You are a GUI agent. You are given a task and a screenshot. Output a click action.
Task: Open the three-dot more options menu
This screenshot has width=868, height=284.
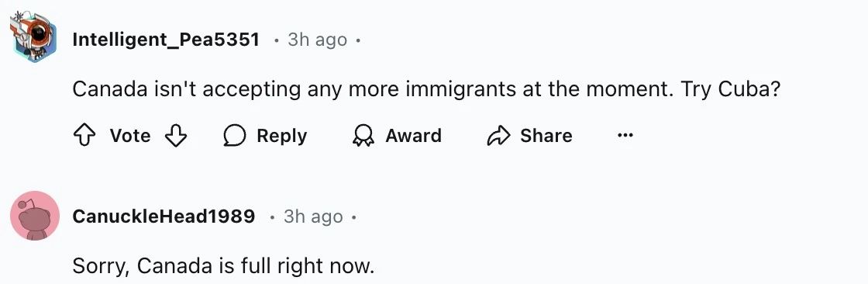(625, 136)
